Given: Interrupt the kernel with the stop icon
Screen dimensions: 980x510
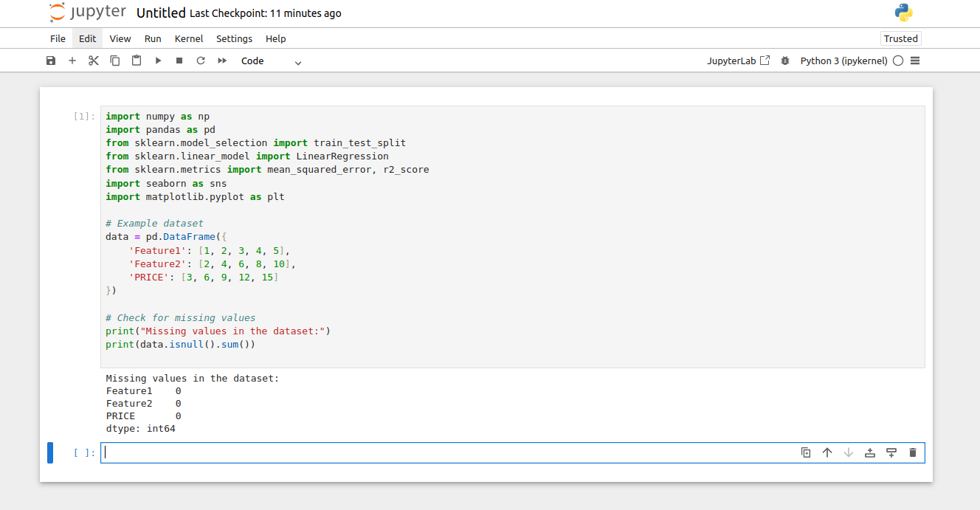Looking at the screenshot, I should (x=179, y=61).
